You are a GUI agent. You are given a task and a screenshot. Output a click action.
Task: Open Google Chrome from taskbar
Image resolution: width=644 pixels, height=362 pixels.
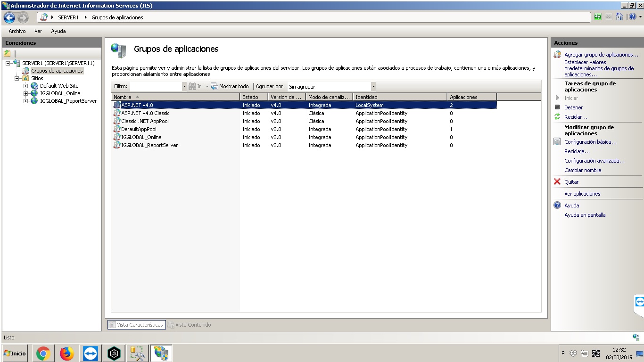click(43, 353)
